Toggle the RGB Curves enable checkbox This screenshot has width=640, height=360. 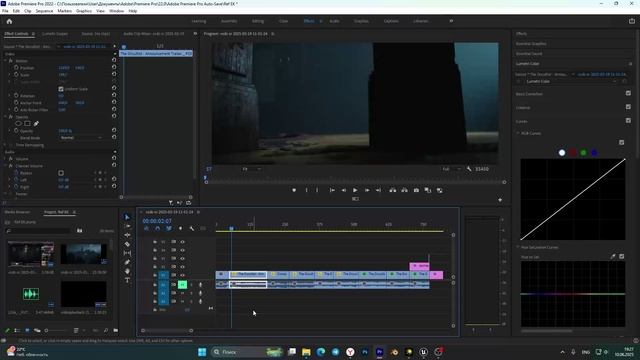click(621, 142)
